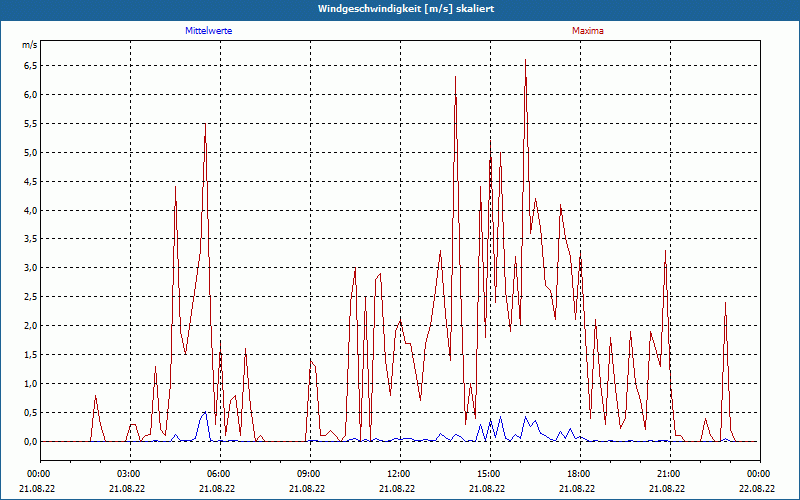The image size is (800, 500).
Task: Click the 2,0 y-axis value
Action: click(30, 326)
